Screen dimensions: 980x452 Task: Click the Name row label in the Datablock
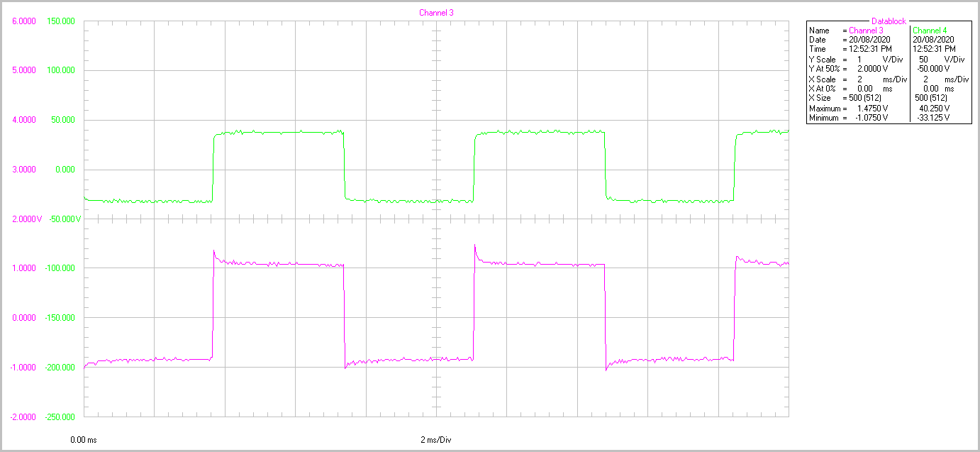click(x=819, y=31)
